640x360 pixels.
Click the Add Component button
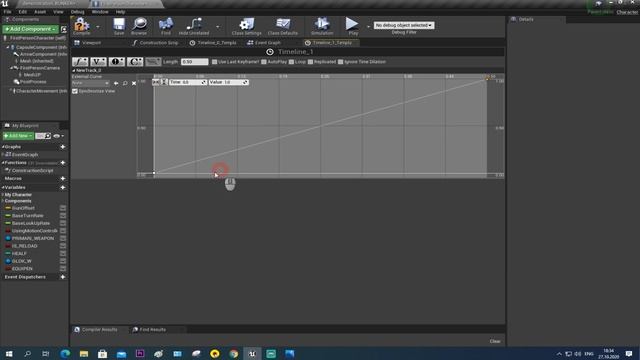coord(31,29)
